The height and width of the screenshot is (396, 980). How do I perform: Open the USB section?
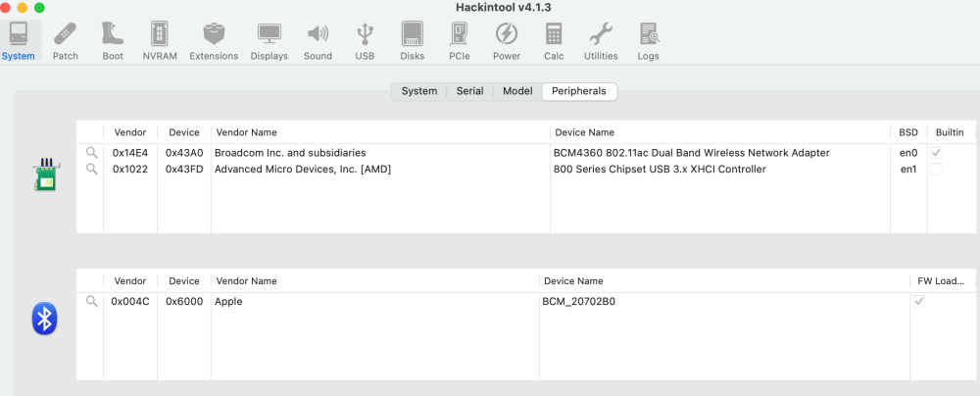(365, 40)
